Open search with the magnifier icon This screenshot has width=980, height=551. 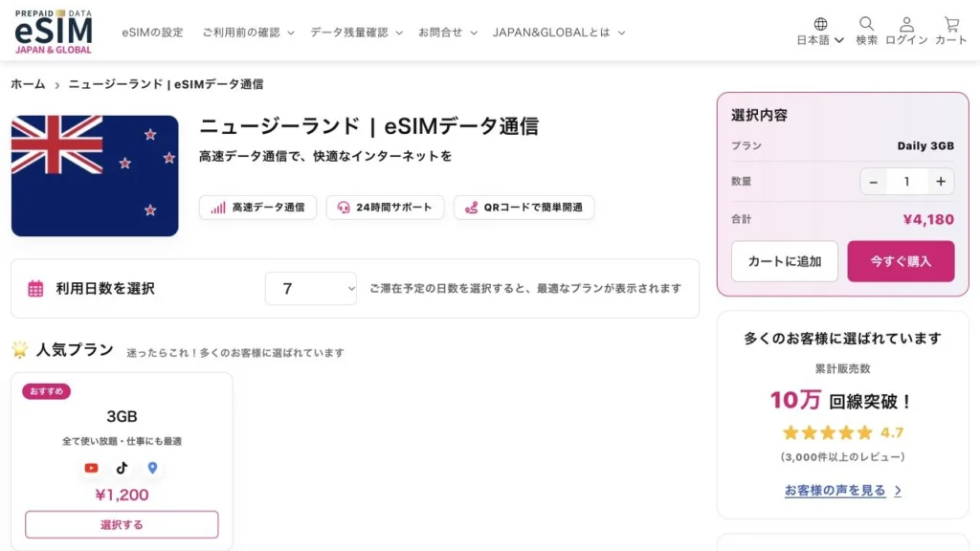click(866, 24)
